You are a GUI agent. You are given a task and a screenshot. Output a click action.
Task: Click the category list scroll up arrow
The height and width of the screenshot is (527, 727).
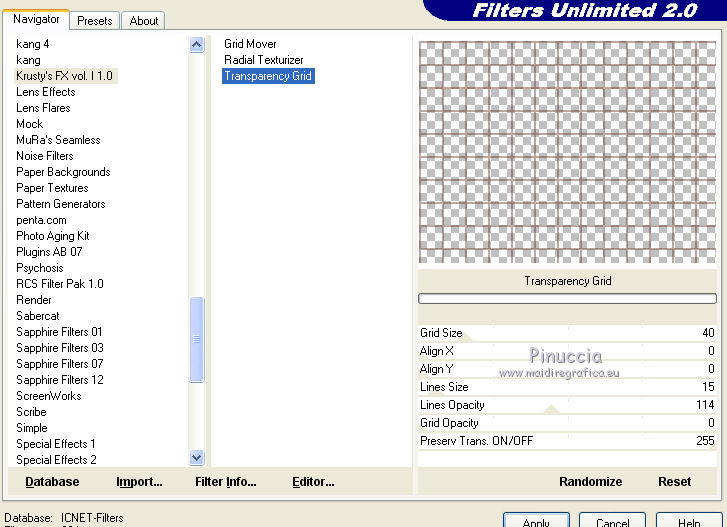[x=197, y=44]
